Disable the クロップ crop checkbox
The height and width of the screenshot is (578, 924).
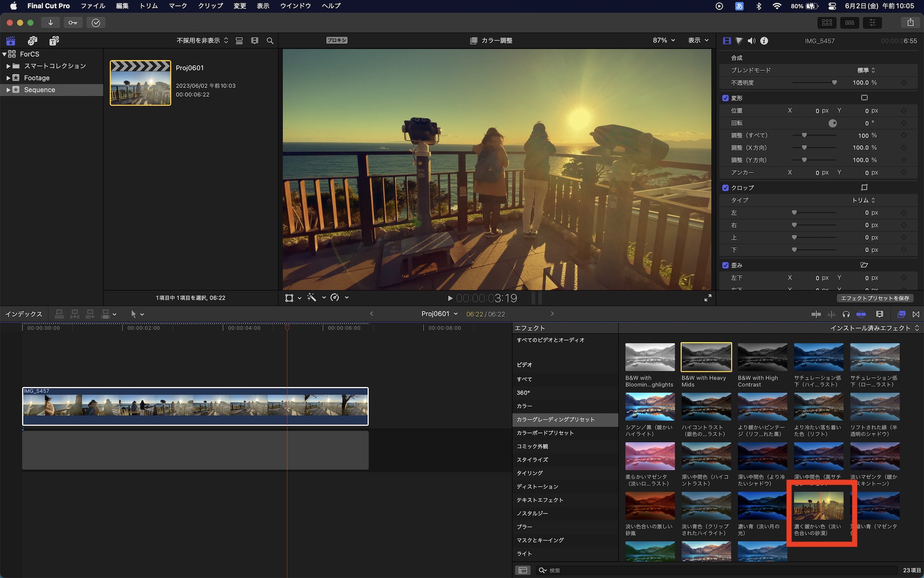(725, 188)
